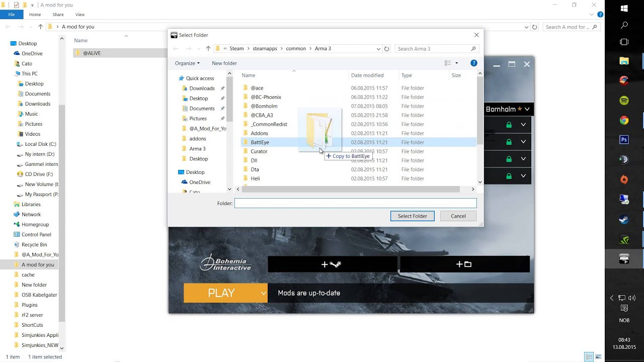Click the add local mod folder button
The height and width of the screenshot is (362, 644).
coord(464,264)
